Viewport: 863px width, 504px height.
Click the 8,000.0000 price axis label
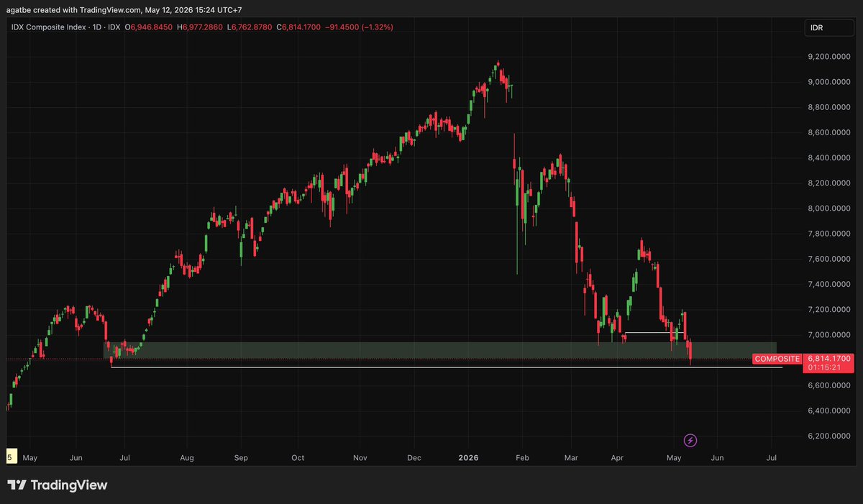(829, 209)
